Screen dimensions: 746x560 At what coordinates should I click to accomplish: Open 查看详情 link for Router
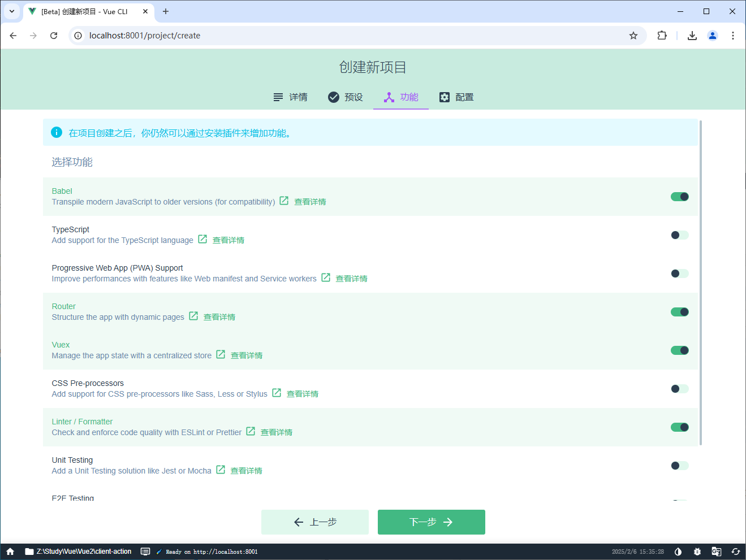pyautogui.click(x=219, y=317)
